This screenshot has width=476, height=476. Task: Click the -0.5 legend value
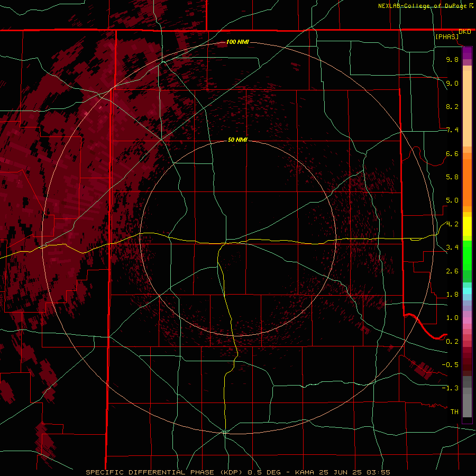[x=450, y=365]
